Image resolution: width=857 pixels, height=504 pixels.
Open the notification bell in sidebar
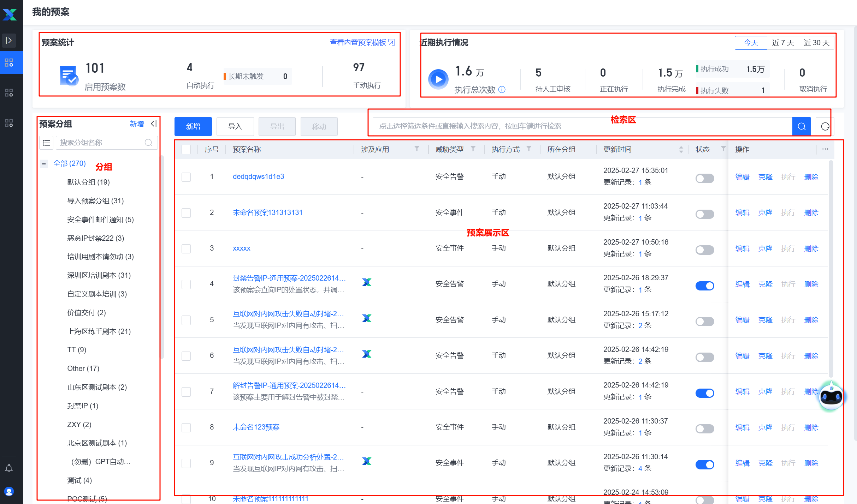click(9, 468)
